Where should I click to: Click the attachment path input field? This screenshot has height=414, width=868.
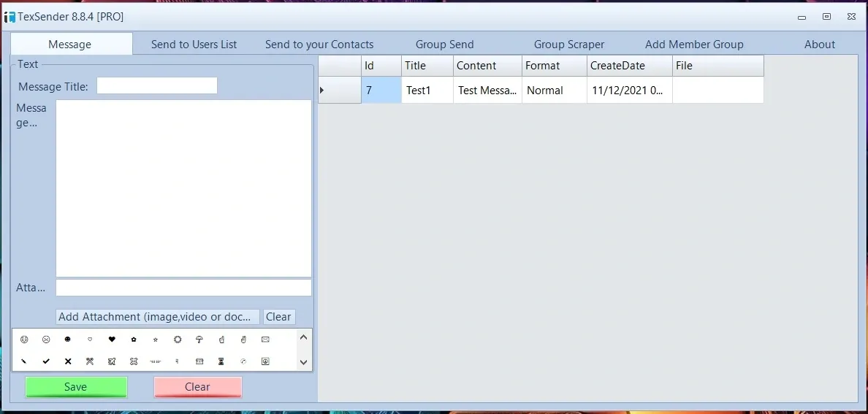(x=184, y=288)
